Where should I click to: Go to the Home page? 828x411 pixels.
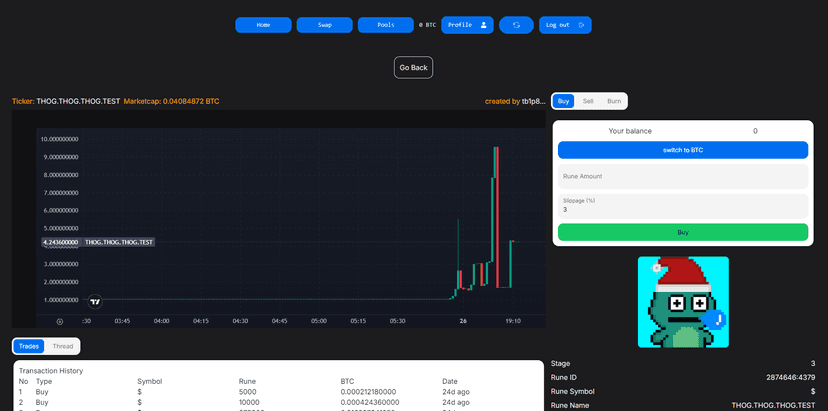point(264,25)
